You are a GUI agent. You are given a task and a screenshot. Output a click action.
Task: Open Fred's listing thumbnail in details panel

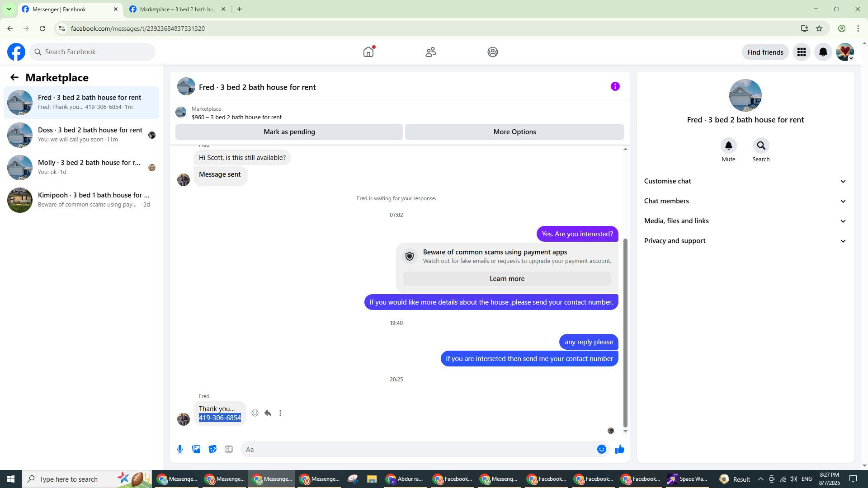pos(745,95)
